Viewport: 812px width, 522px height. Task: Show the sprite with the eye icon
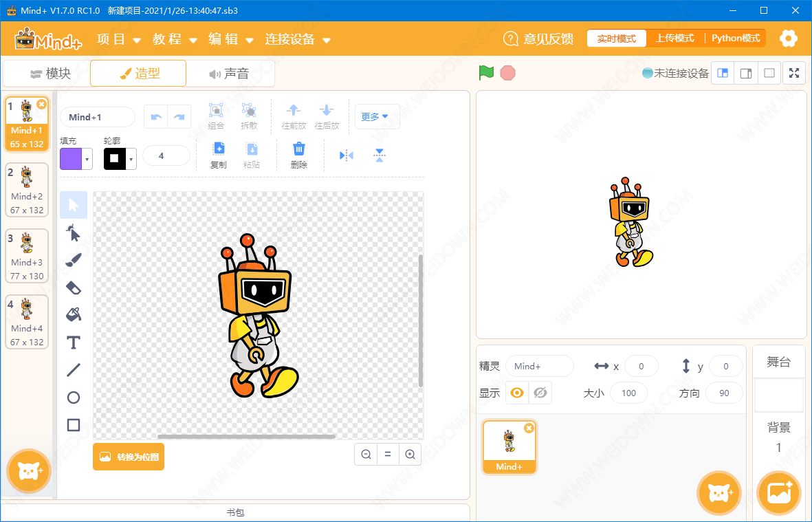pos(517,393)
